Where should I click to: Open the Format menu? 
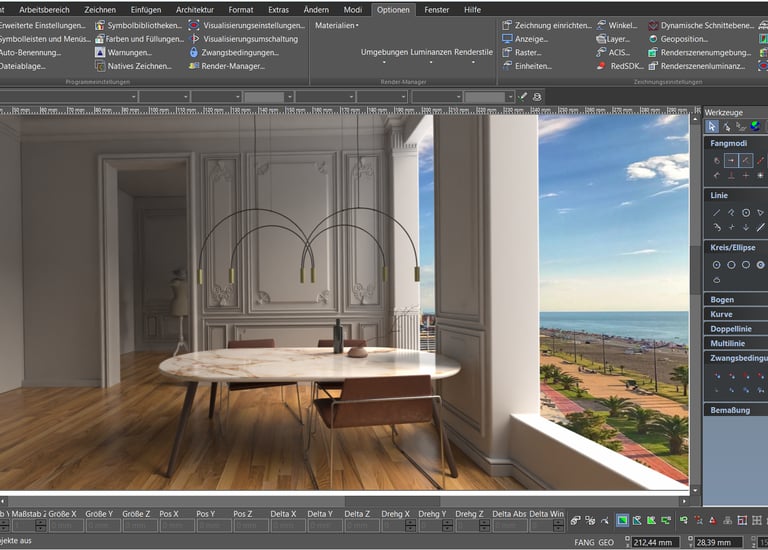[x=241, y=9]
